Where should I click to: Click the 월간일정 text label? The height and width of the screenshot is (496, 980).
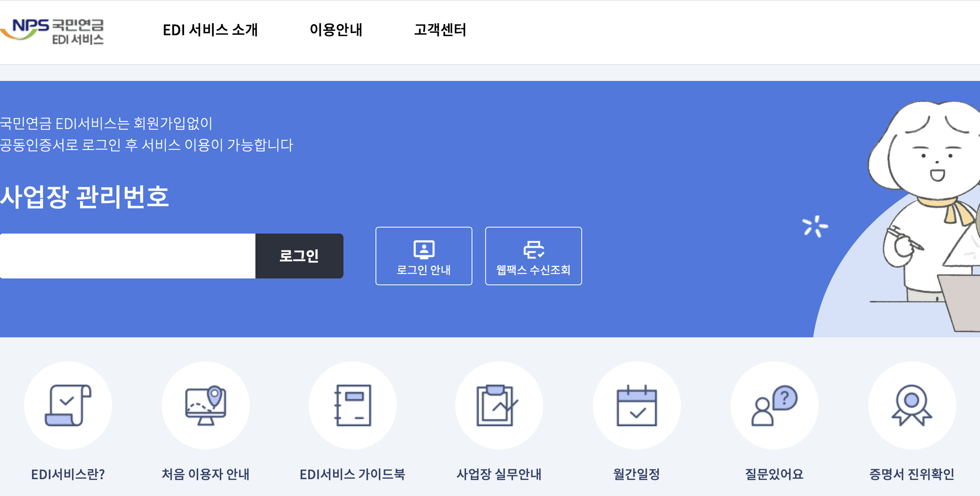point(637,474)
